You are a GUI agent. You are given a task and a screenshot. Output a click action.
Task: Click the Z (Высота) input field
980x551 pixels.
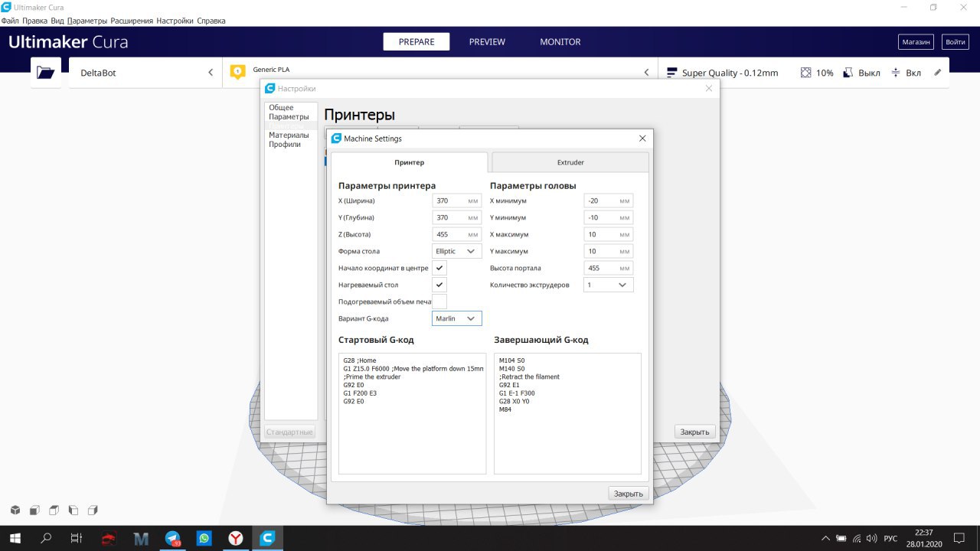457,234
